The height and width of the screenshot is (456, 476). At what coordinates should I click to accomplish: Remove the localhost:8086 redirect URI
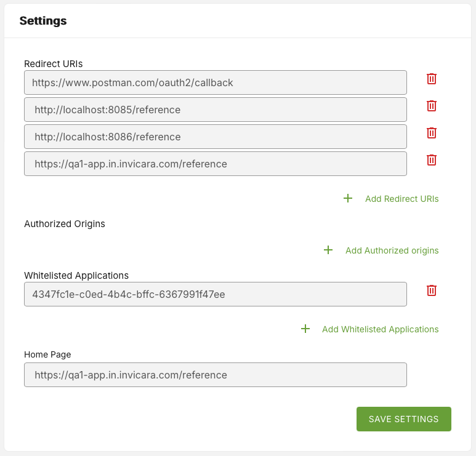(432, 133)
